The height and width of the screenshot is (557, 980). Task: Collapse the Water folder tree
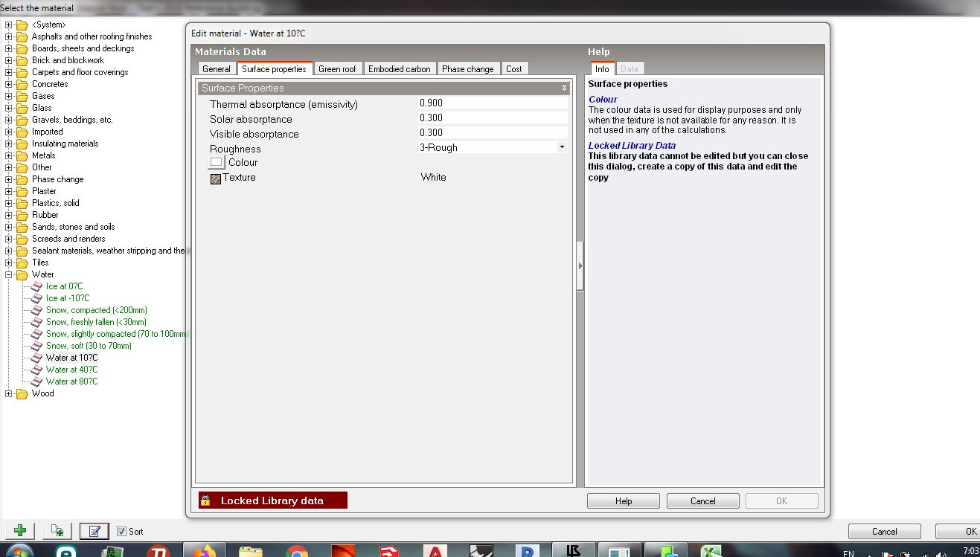pos(9,274)
